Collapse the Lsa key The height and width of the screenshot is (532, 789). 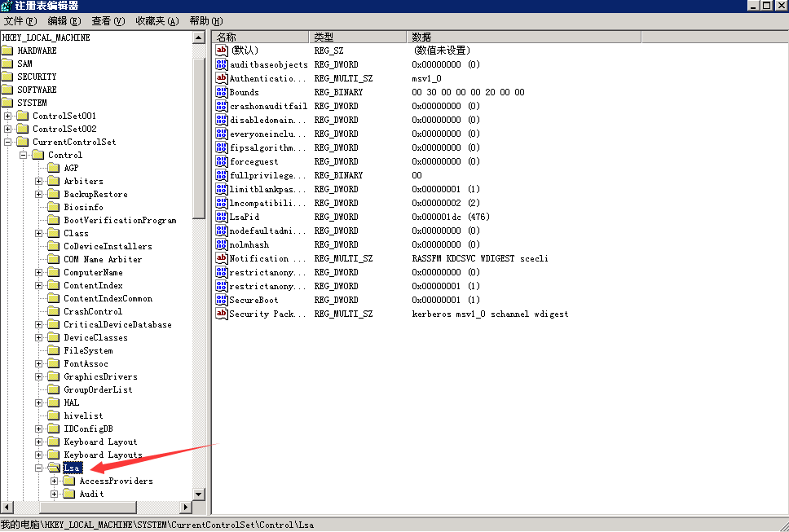click(39, 468)
